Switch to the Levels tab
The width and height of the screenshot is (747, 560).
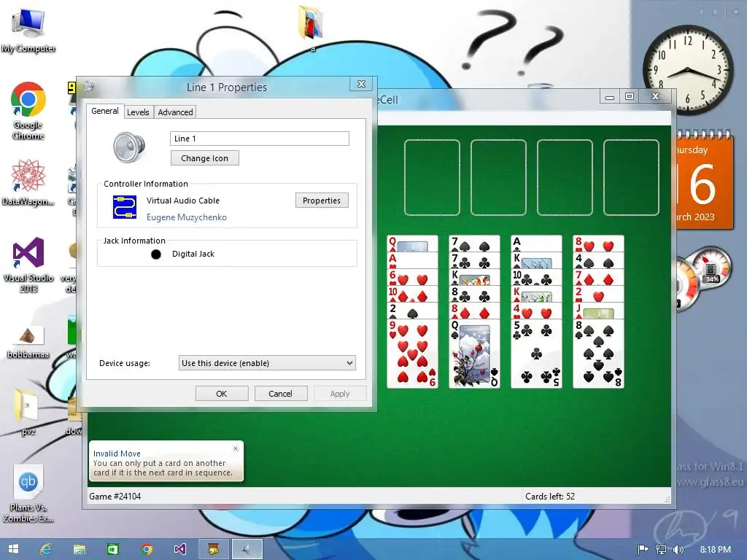click(x=138, y=112)
